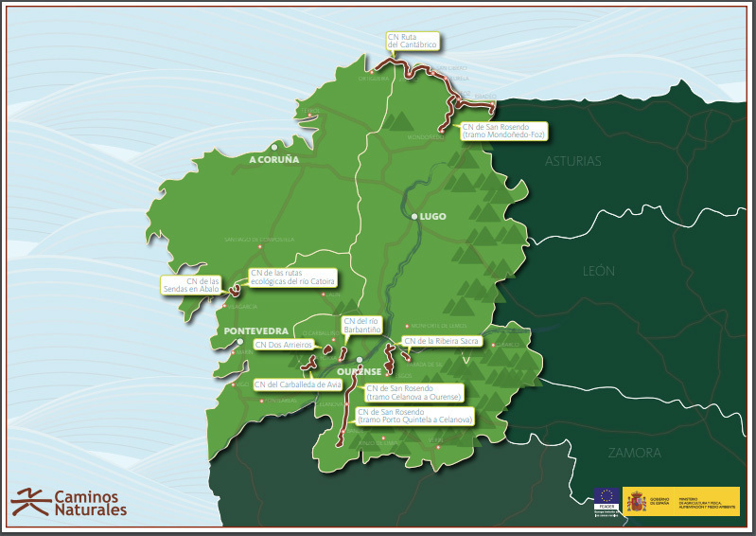This screenshot has width=756, height=536.
Task: Click the CN del río Barbantiño label
Action: 360,326
